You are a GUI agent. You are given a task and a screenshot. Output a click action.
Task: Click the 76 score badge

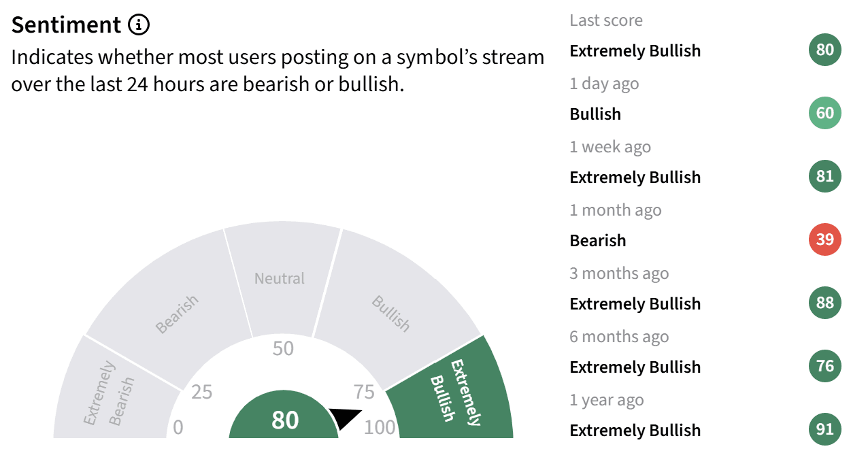825,366
